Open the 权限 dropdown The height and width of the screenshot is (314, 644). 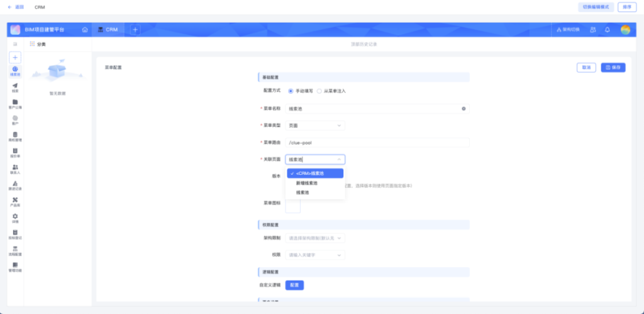pos(315,255)
